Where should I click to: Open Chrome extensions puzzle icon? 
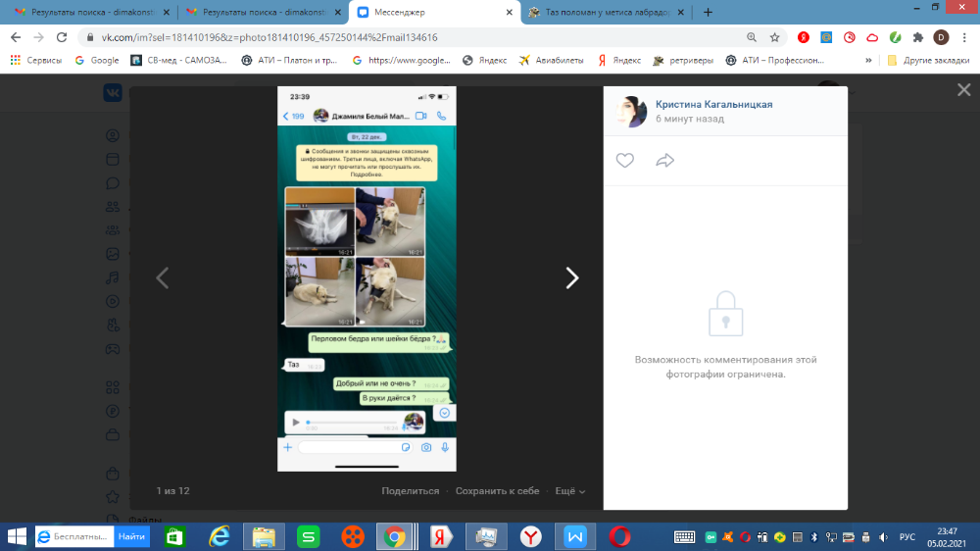pos(918,37)
